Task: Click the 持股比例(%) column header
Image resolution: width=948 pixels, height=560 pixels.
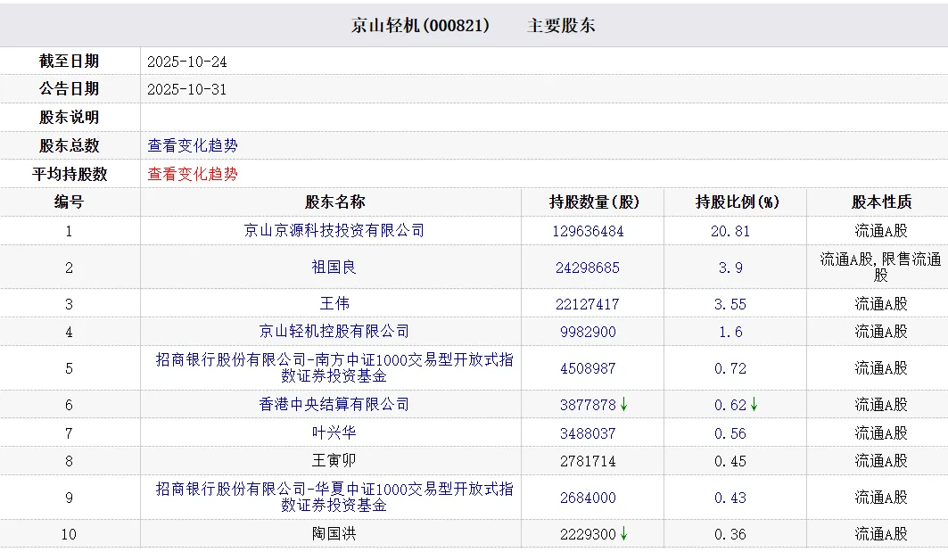Action: [x=737, y=202]
